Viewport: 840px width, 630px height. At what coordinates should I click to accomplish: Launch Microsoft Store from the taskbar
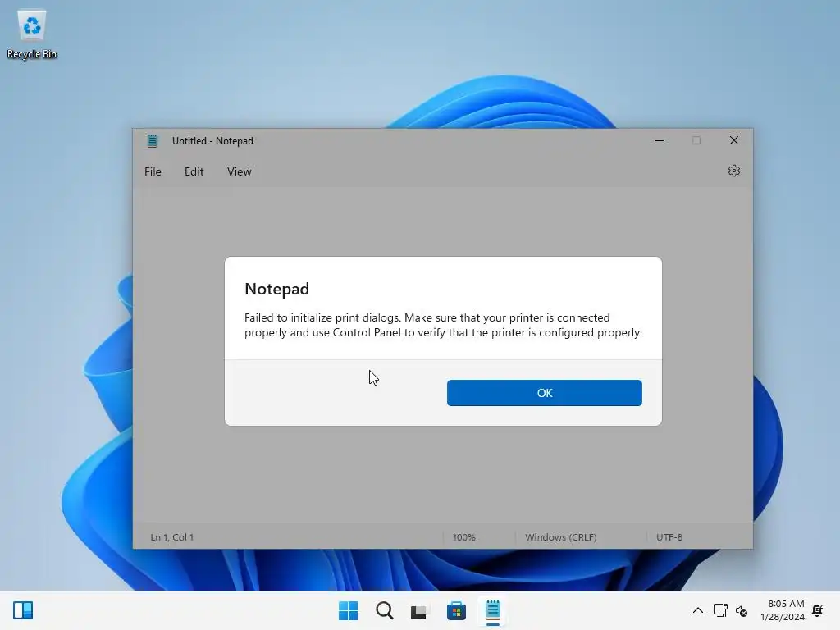(456, 610)
